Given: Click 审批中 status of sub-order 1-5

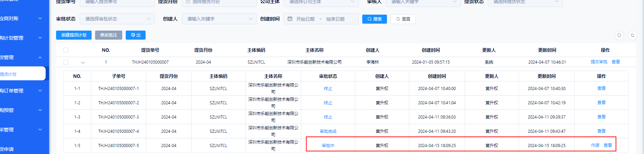Looking at the screenshot, I should tap(328, 146).
